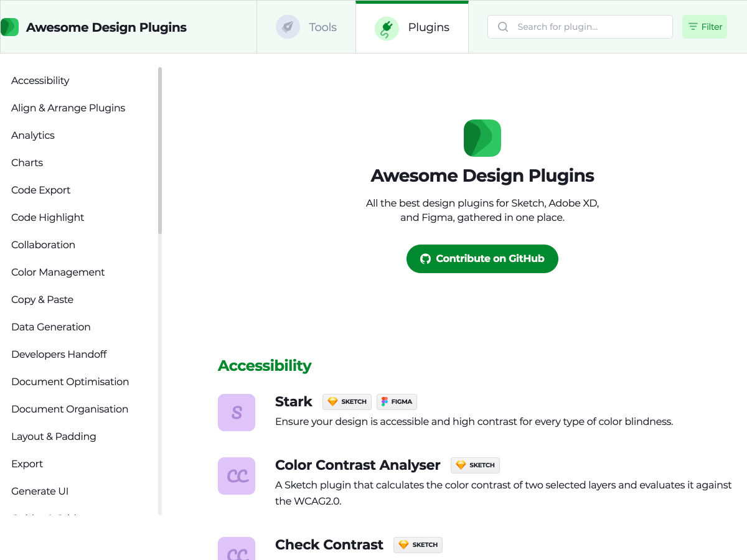Switch to the Tools tab

306,27
